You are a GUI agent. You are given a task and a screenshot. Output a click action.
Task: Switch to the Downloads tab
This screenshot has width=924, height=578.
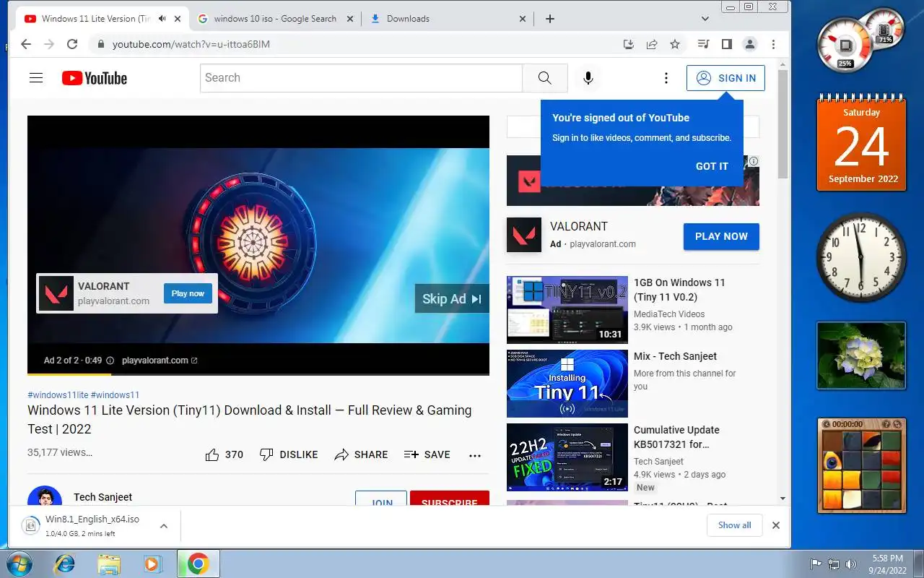pos(448,19)
